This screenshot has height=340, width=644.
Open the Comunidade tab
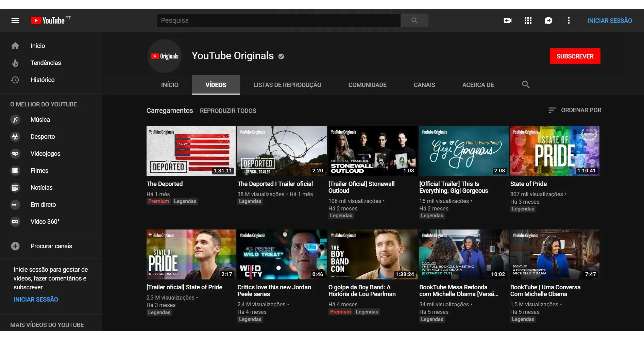click(x=367, y=85)
